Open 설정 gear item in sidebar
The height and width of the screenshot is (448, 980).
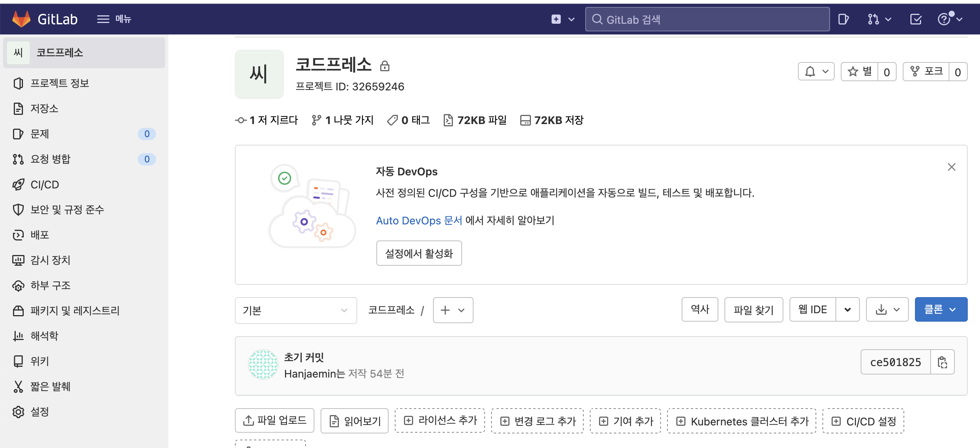coord(39,412)
